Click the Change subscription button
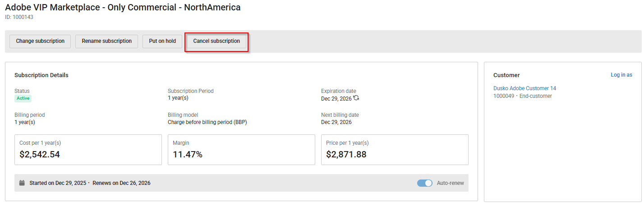This screenshot has width=644, height=207. [40, 41]
